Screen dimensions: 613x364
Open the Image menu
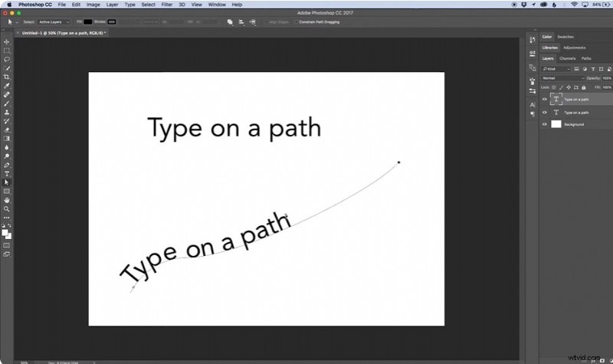93,5
